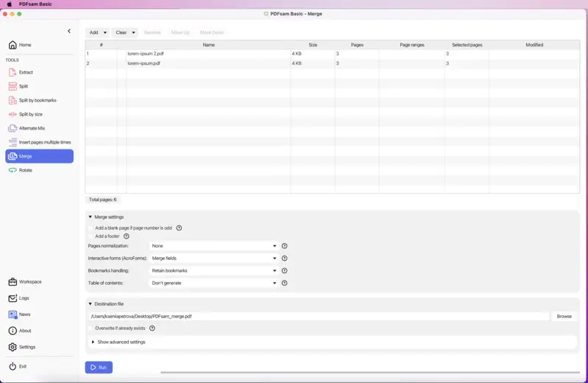The image size is (588, 383).
Task: Open the News icon
Action: [13, 315]
